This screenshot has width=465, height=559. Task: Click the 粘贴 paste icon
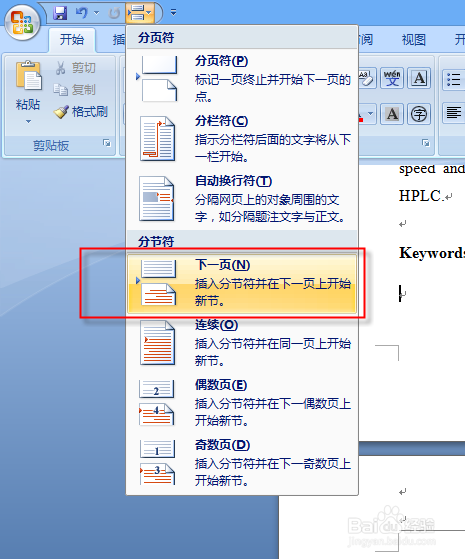pos(29,76)
